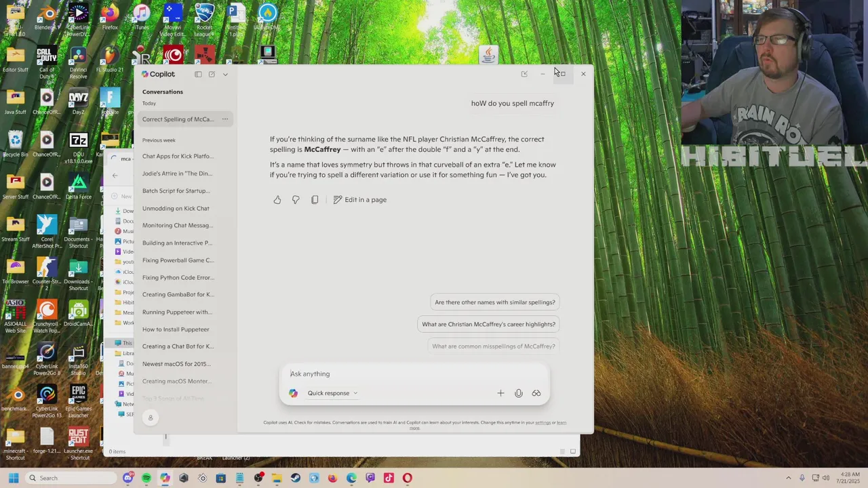Show hidden system tray icons

click(x=788, y=478)
